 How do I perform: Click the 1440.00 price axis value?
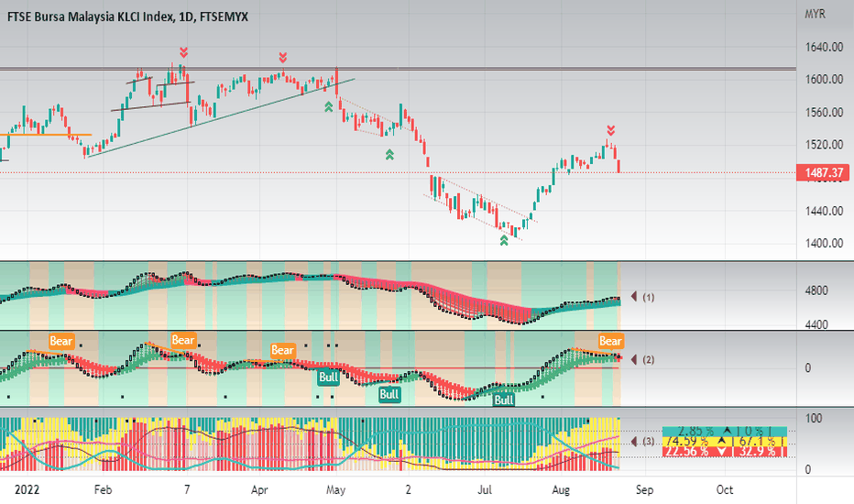tap(824, 211)
